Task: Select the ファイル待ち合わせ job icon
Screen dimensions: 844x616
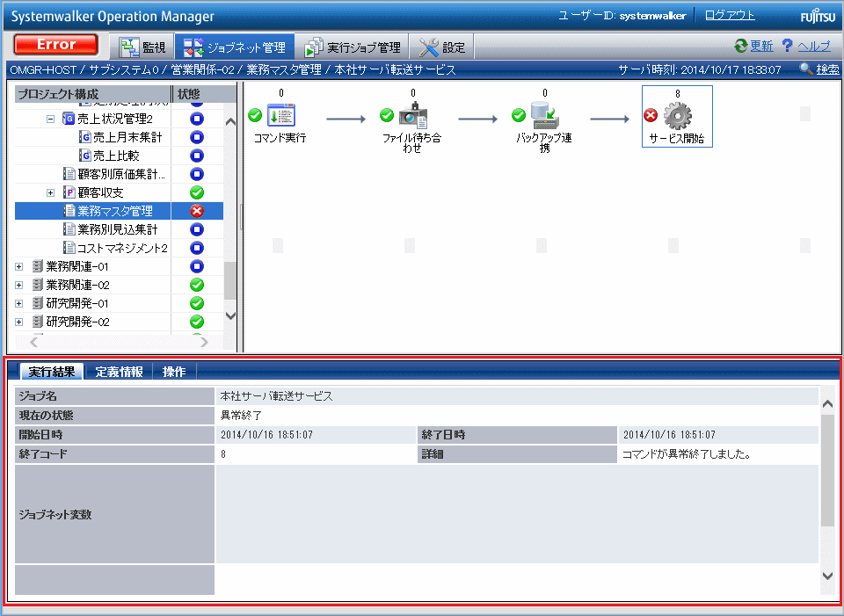Action: coord(413,114)
